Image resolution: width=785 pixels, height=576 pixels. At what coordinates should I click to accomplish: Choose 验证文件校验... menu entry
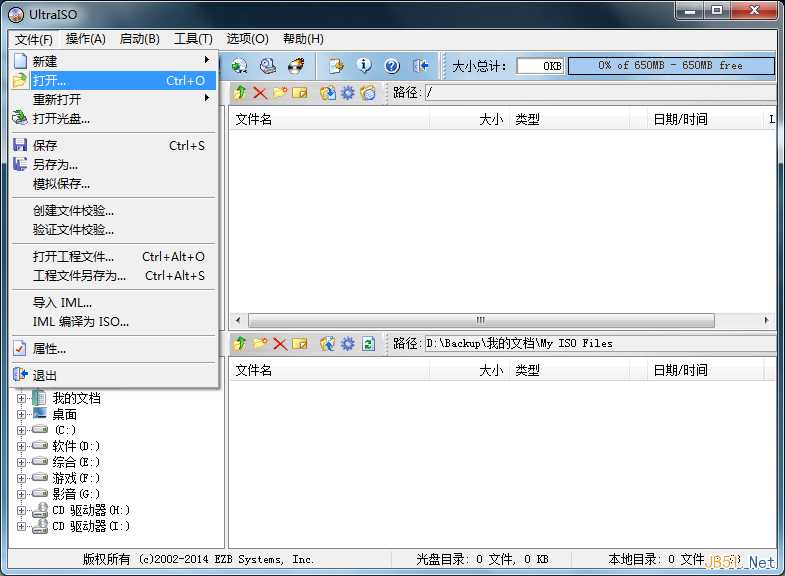pos(114,230)
